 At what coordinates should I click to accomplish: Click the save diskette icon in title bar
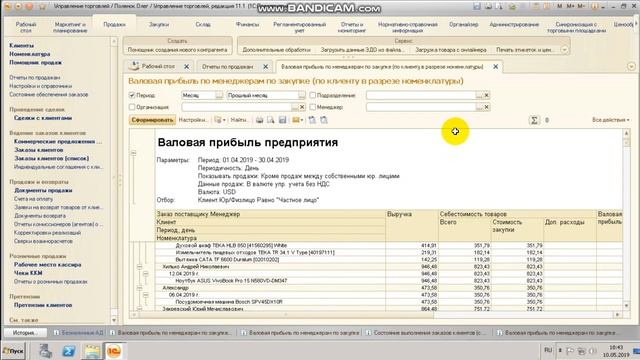(x=477, y=7)
